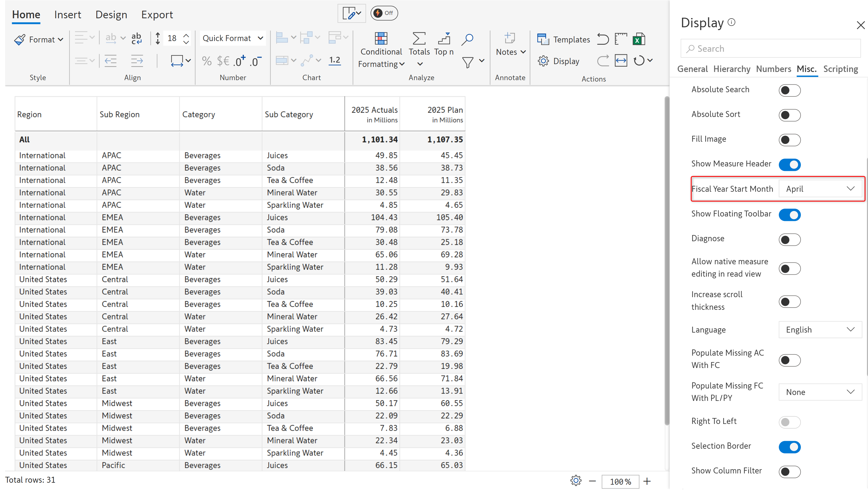Click the percent number format icon
This screenshot has width=868, height=490.
(206, 61)
